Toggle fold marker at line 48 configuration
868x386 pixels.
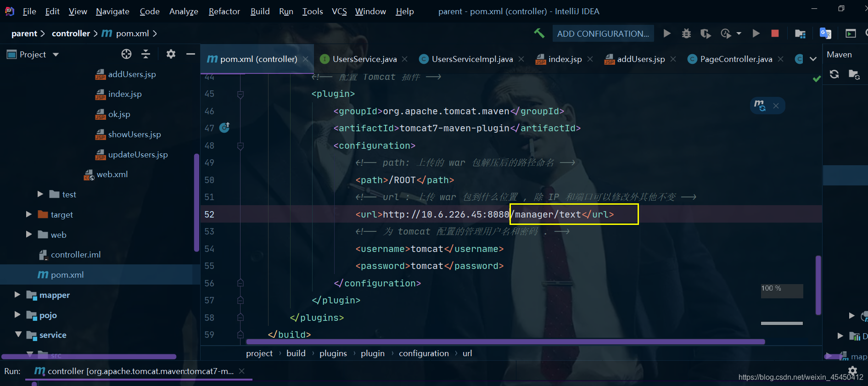click(x=240, y=146)
